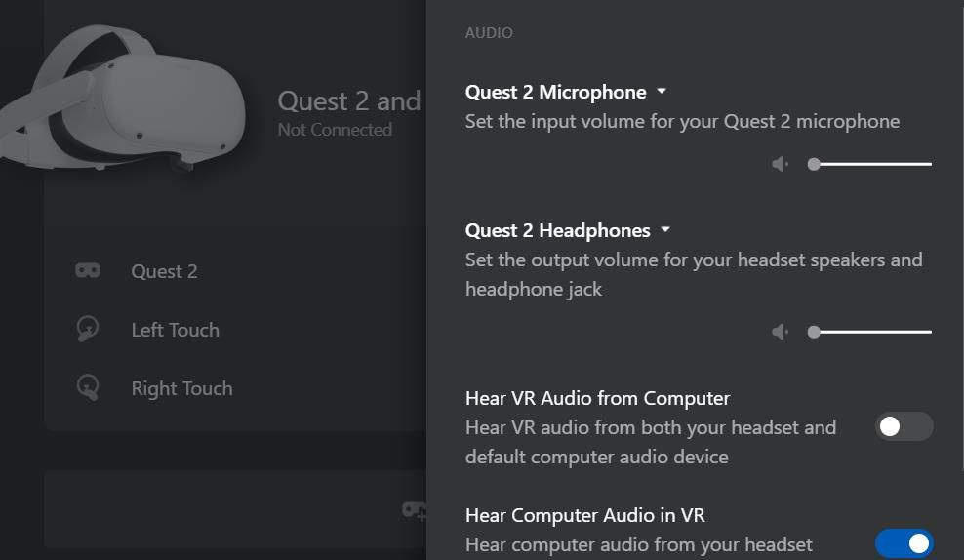Enable Hear VR Audio from Computer toggle
The image size is (964, 560).
tap(904, 426)
